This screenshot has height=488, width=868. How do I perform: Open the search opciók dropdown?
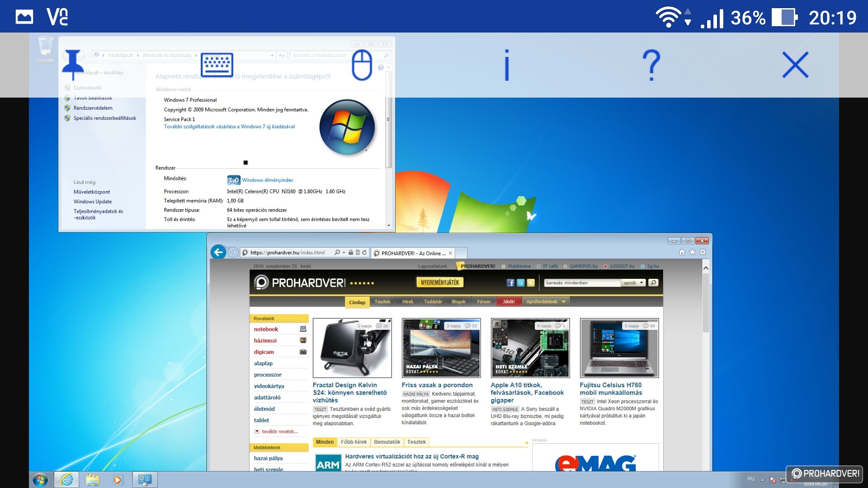tap(633, 283)
